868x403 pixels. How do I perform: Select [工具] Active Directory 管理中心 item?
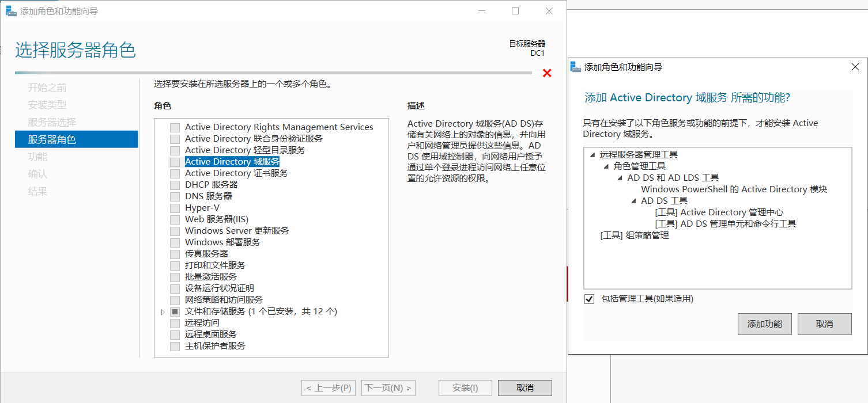point(719,212)
